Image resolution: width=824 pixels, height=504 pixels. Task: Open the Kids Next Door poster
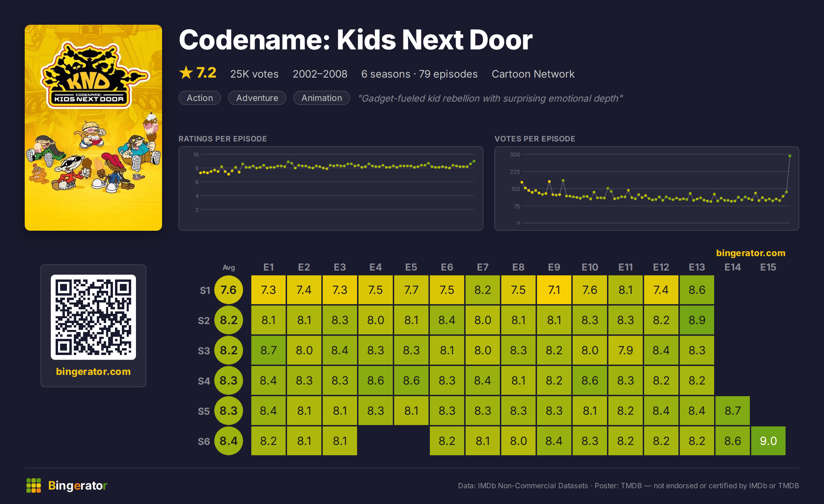point(93,128)
